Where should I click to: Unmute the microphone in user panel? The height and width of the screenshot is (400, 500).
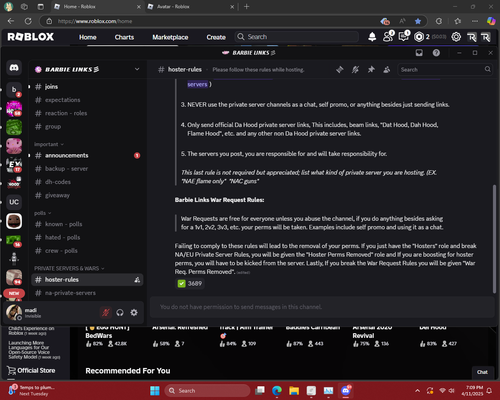tap(106, 312)
